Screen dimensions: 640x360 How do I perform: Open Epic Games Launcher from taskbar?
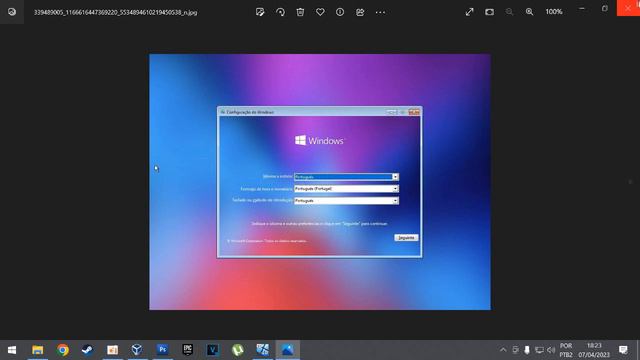(187, 350)
